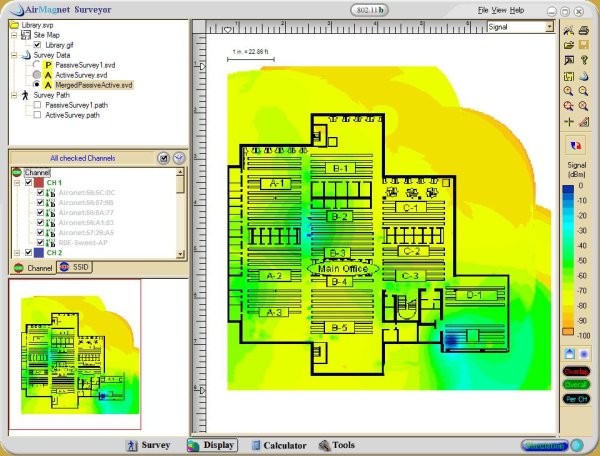
Task: Click the floor plan icon in right toolbar
Action: point(569,76)
